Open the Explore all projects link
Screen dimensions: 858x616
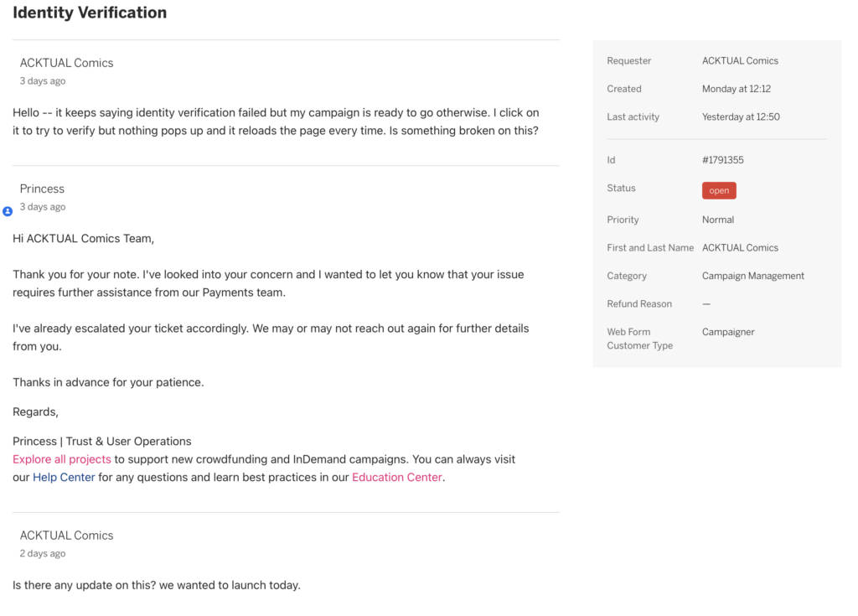click(x=62, y=459)
